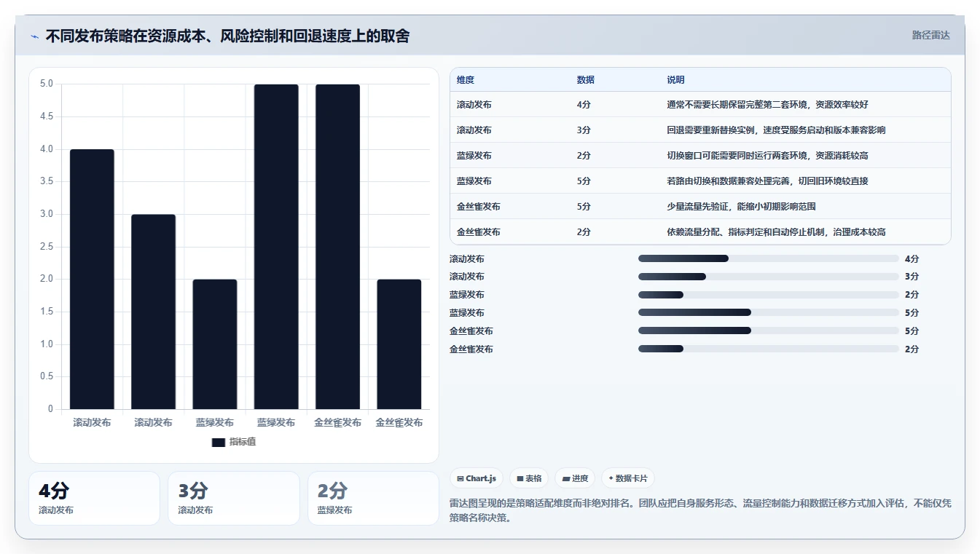Select the progress bar for 滚动发布 3分
The width and height of the screenshot is (980, 554).
click(769, 277)
